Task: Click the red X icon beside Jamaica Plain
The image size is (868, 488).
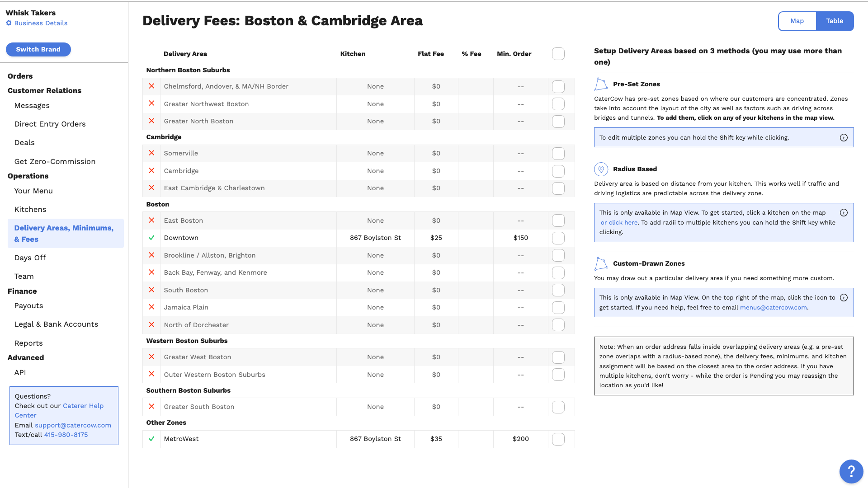Action: [151, 307]
